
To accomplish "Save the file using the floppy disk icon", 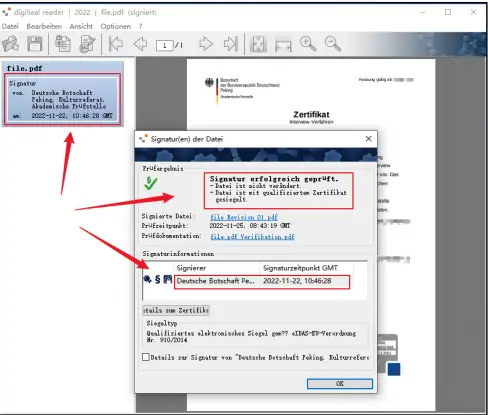I will point(35,44).
